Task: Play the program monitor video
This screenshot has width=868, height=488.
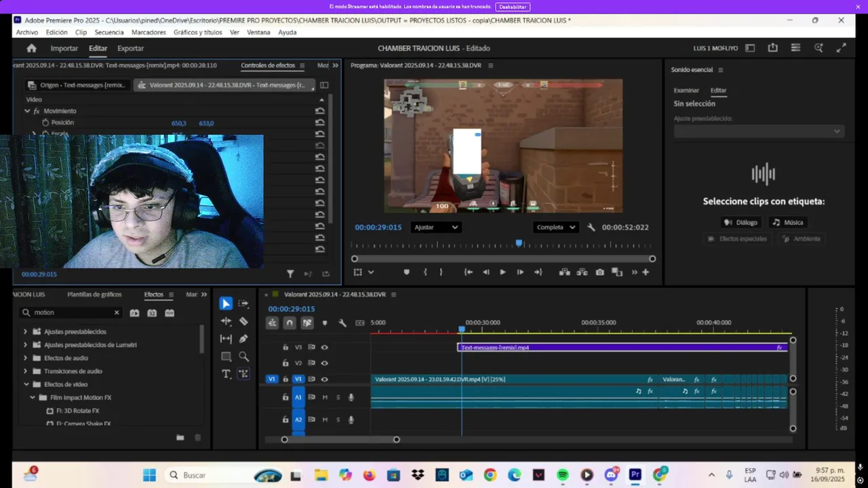Action: [x=502, y=272]
